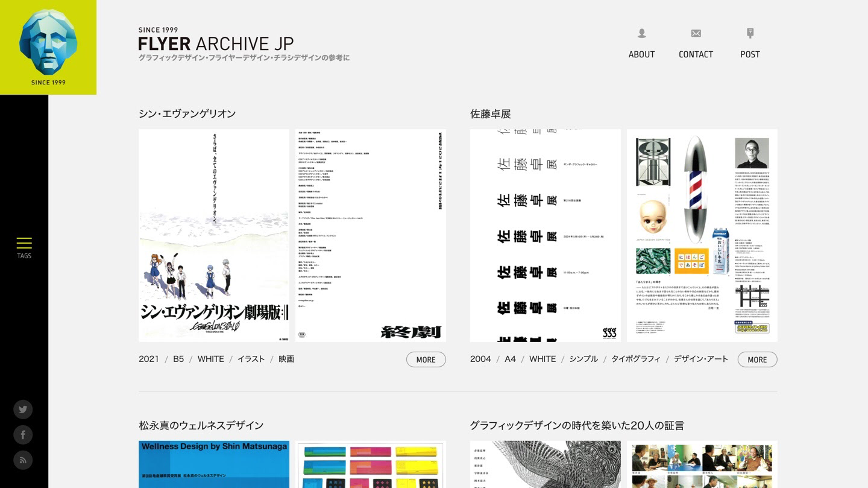View the photo grid of people flyer

(702, 464)
